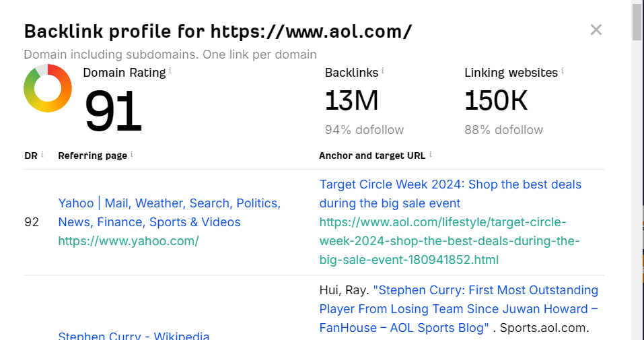Click the Backlink profile for https://www.aol.com/ heading
This screenshot has width=644, height=340.
click(217, 31)
